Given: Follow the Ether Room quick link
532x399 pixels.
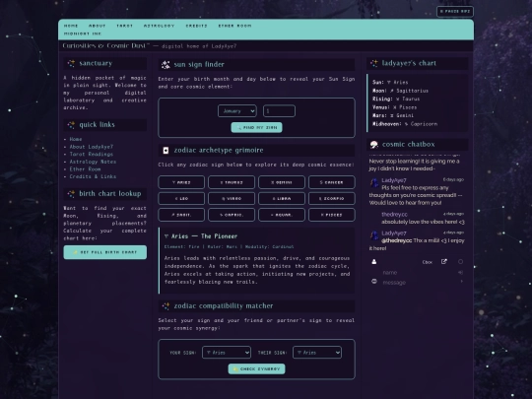Looking at the screenshot, I should click(85, 169).
